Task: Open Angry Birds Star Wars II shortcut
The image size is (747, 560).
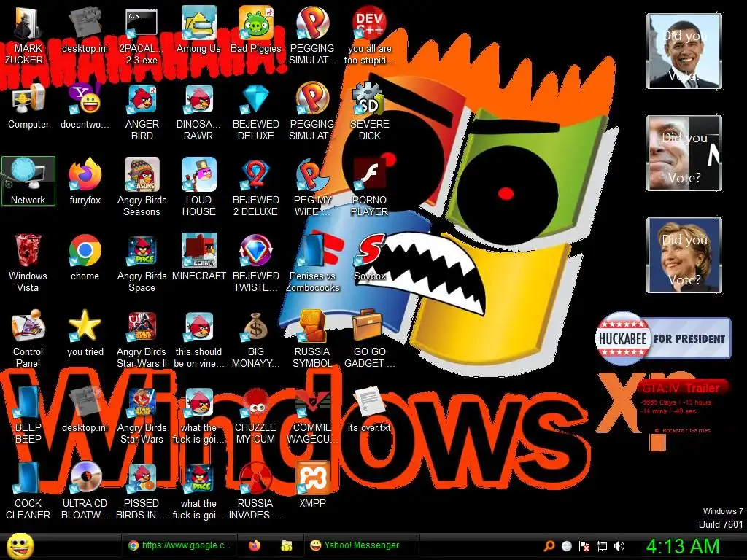Action: [142, 338]
